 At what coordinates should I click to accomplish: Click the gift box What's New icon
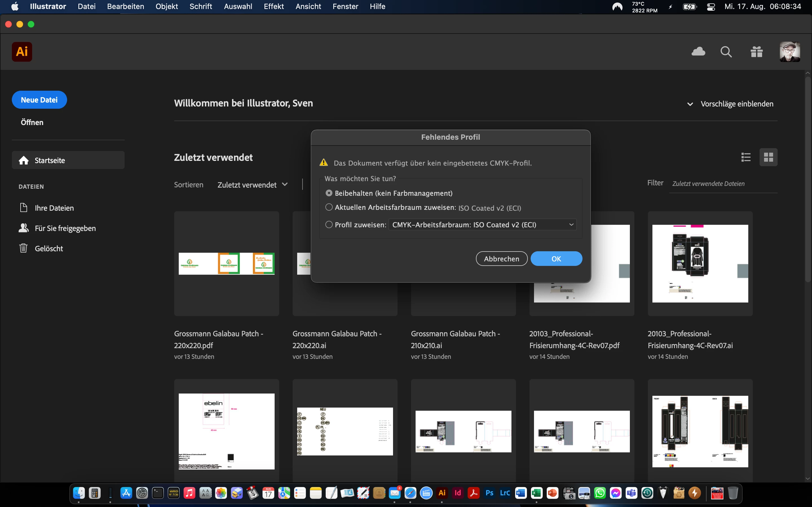pos(757,52)
